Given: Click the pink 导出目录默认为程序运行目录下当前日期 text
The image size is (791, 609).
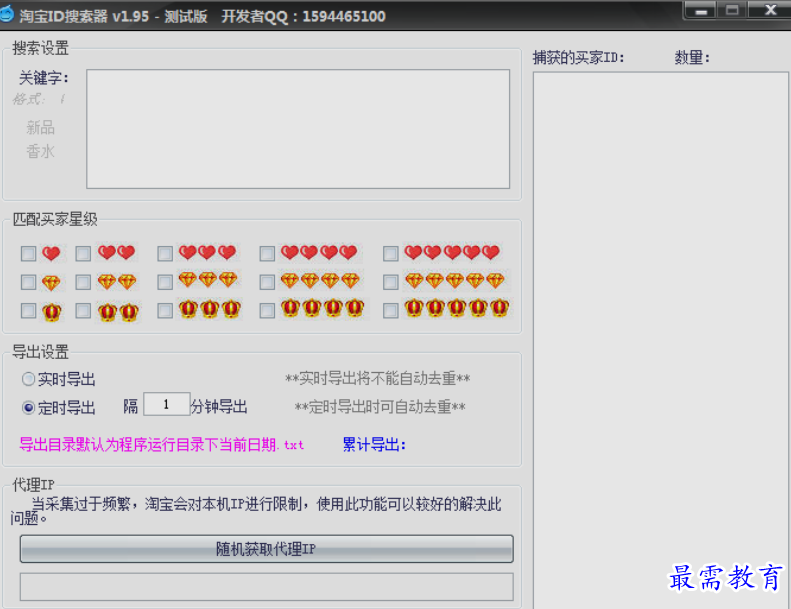Looking at the screenshot, I should [x=161, y=445].
